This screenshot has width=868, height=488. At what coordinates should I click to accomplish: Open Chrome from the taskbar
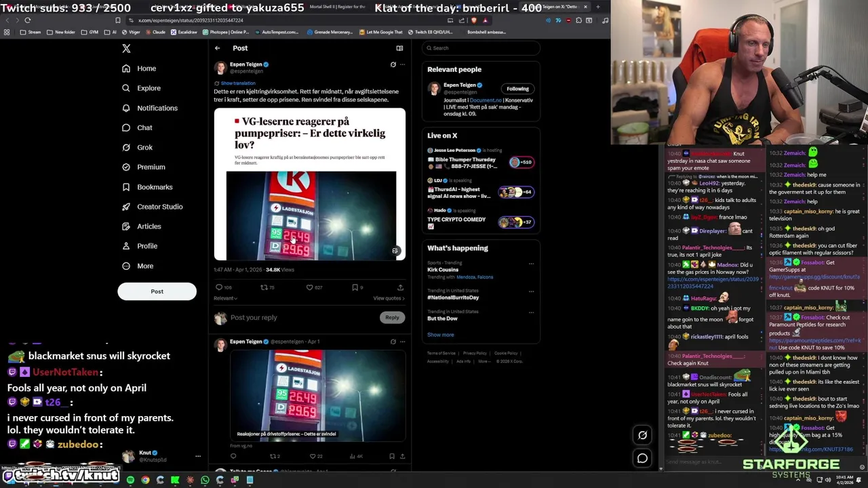[x=145, y=480]
